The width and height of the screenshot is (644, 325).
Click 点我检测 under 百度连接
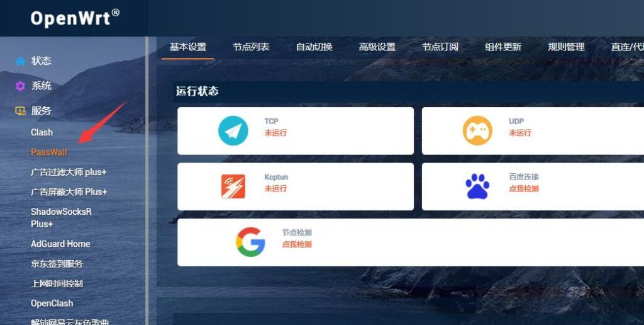pos(524,189)
